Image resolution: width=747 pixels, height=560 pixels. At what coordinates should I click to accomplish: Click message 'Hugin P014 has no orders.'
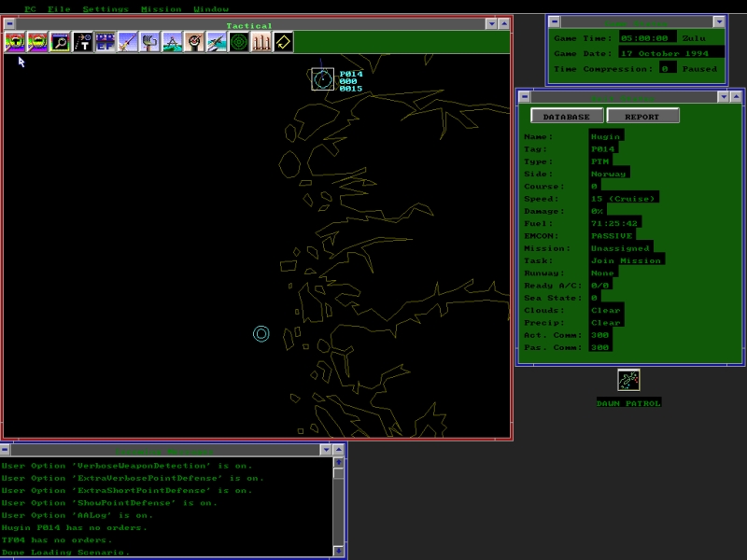click(74, 527)
